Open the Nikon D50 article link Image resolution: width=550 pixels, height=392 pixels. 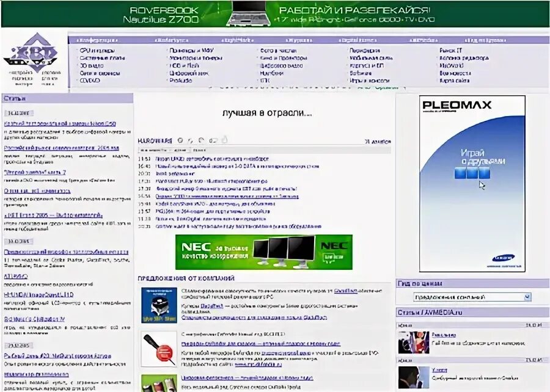(x=60, y=124)
